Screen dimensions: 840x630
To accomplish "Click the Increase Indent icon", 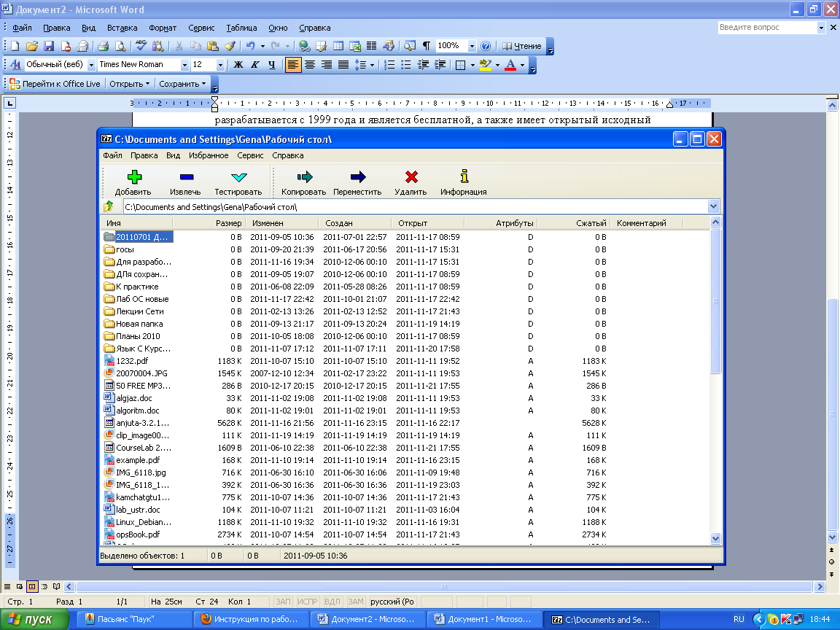I will tap(440, 65).
